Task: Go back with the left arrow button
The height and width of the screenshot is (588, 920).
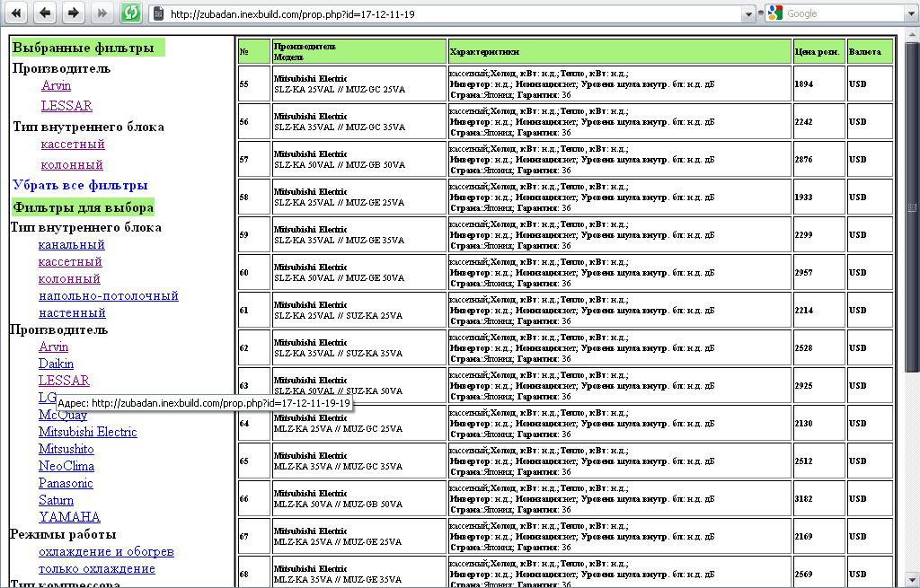Action: point(45,13)
